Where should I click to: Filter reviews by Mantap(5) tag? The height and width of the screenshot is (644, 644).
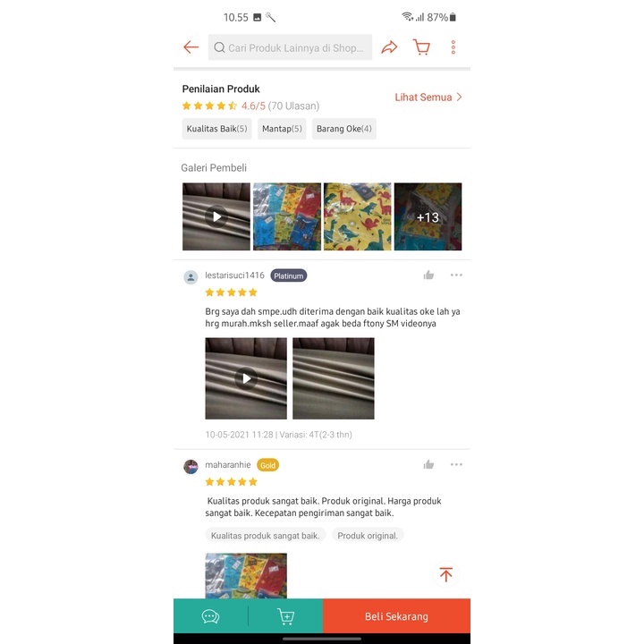pyautogui.click(x=282, y=129)
